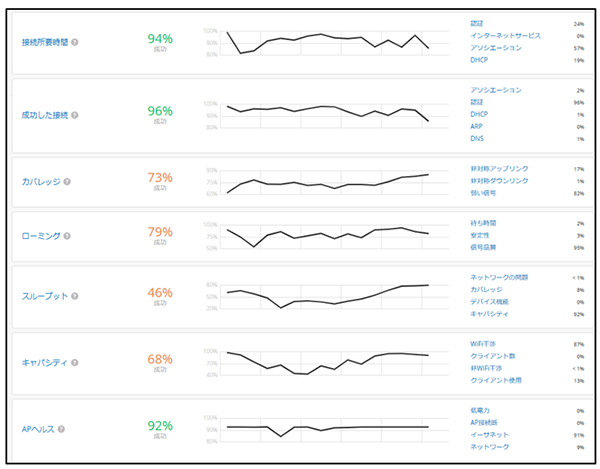Click the スループット trend line chart
Screen dimensions: 600x469
pyautogui.click(x=328, y=296)
